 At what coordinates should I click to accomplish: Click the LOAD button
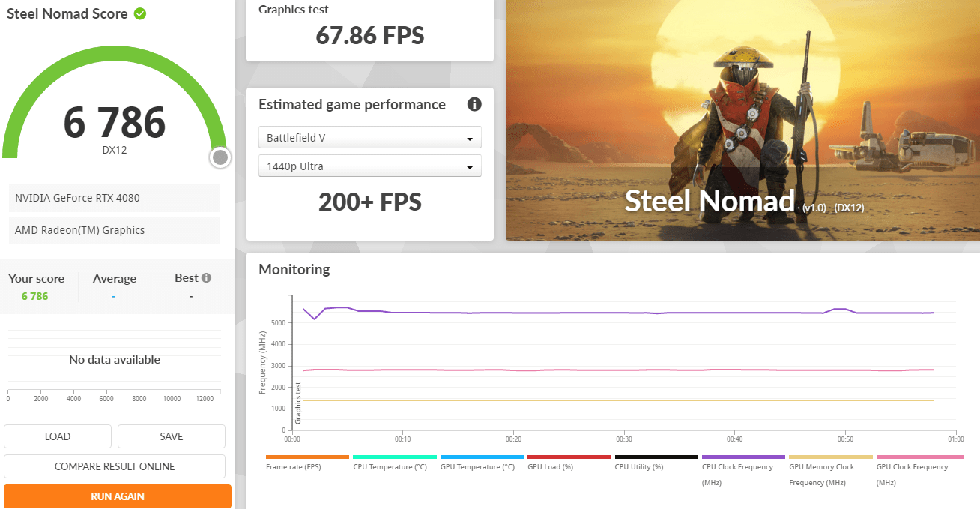click(58, 436)
